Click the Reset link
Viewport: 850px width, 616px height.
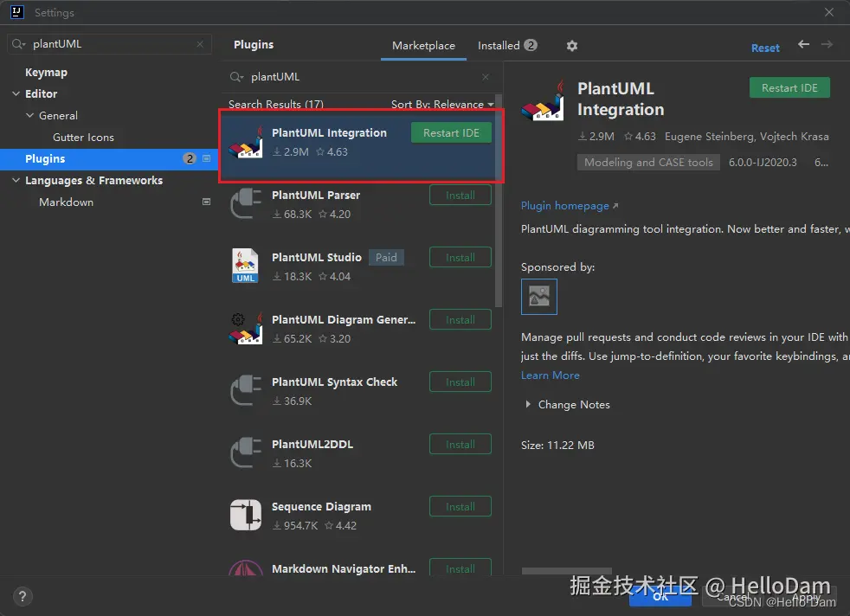765,48
